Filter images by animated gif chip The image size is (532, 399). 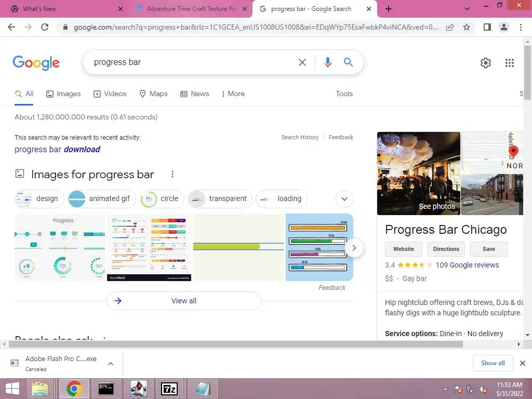click(101, 199)
